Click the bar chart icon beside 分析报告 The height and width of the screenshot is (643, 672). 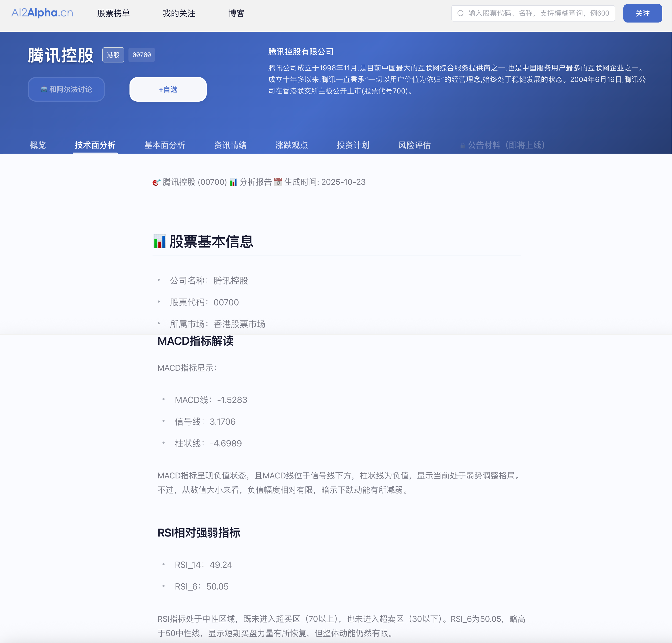pos(233,182)
